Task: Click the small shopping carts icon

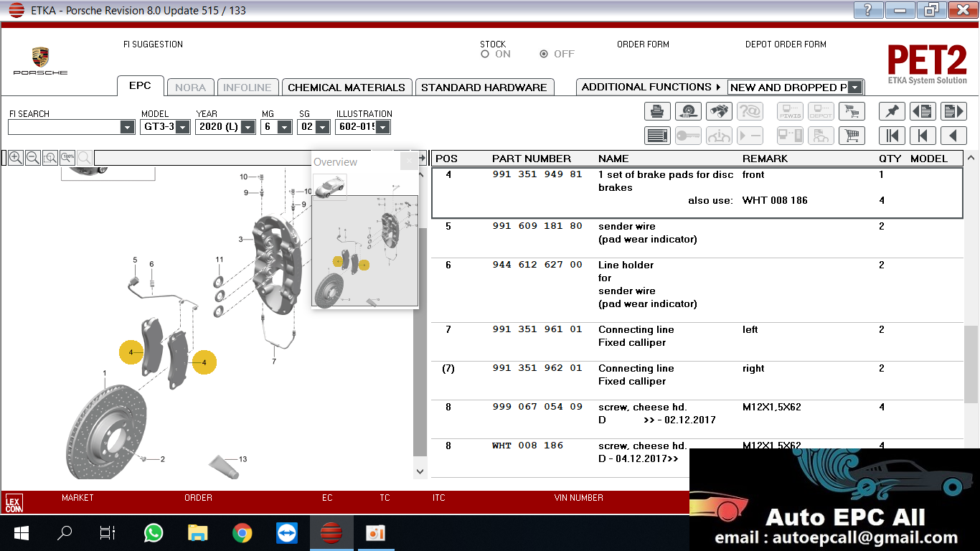Action: click(x=852, y=111)
